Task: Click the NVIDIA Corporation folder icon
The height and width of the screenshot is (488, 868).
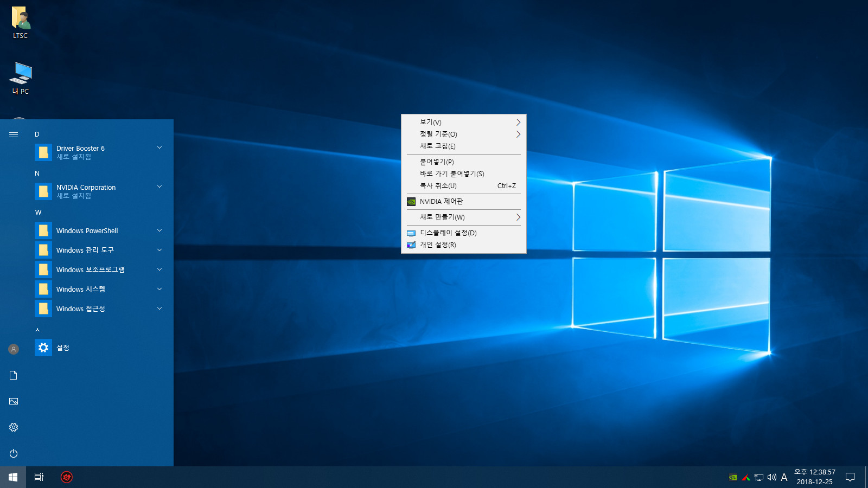Action: [x=43, y=191]
